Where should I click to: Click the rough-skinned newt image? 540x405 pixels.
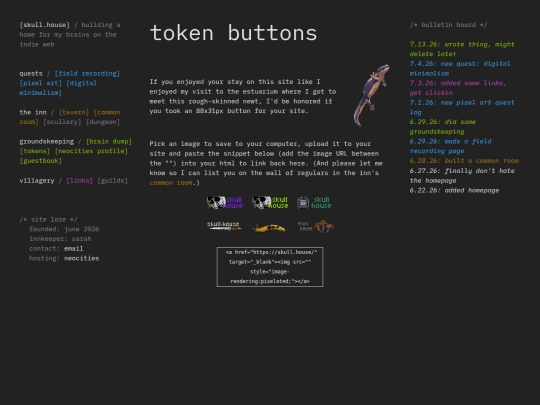(x=372, y=95)
